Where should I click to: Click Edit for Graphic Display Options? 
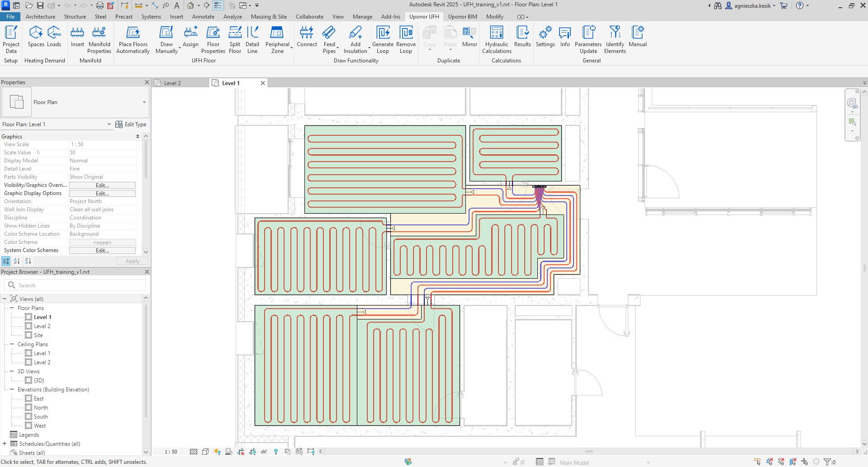(102, 194)
